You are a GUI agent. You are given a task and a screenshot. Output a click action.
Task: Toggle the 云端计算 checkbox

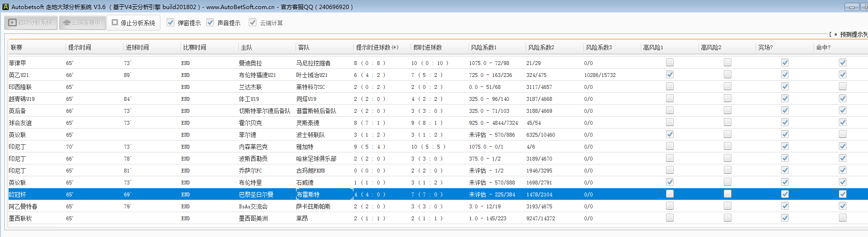pos(253,22)
